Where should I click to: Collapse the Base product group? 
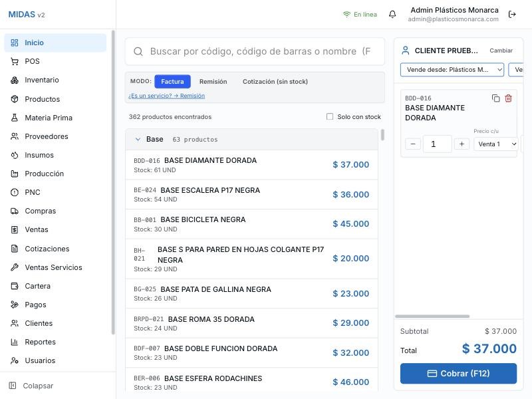[x=138, y=140]
